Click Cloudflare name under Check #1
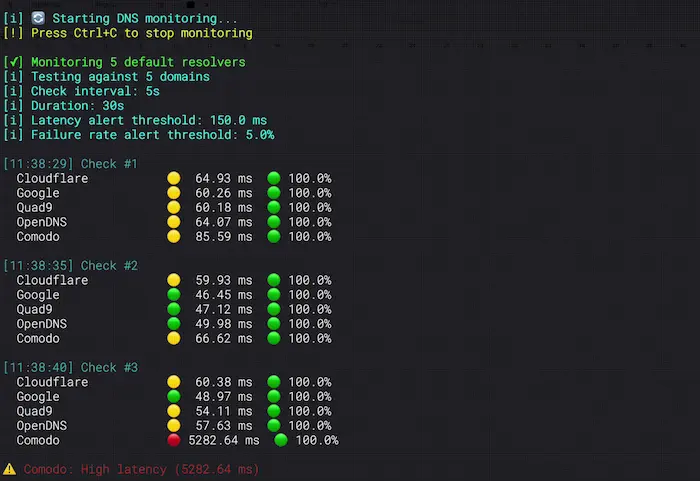The width and height of the screenshot is (700, 481). (x=52, y=178)
